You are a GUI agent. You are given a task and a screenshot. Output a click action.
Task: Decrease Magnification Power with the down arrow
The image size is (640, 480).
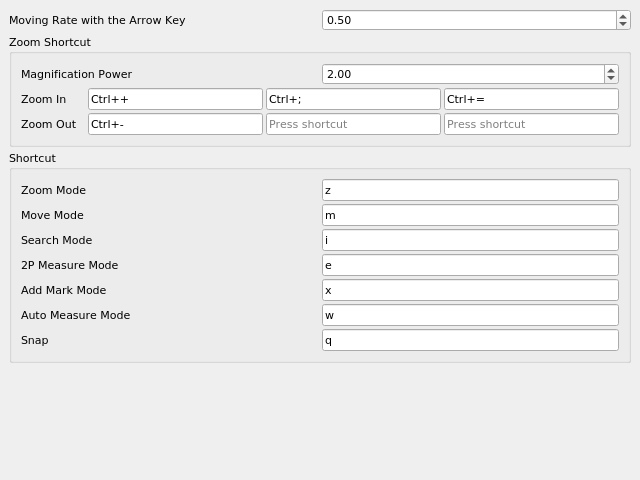click(611, 78)
